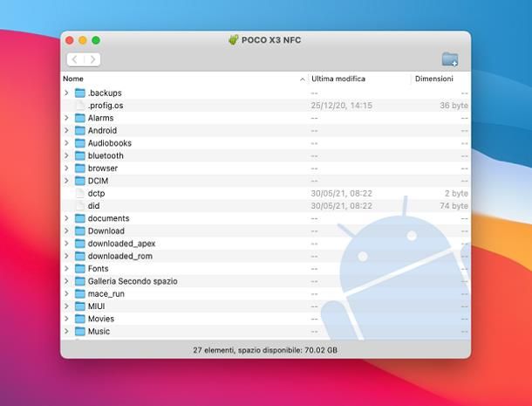Expand the Fonts folder

click(66, 269)
